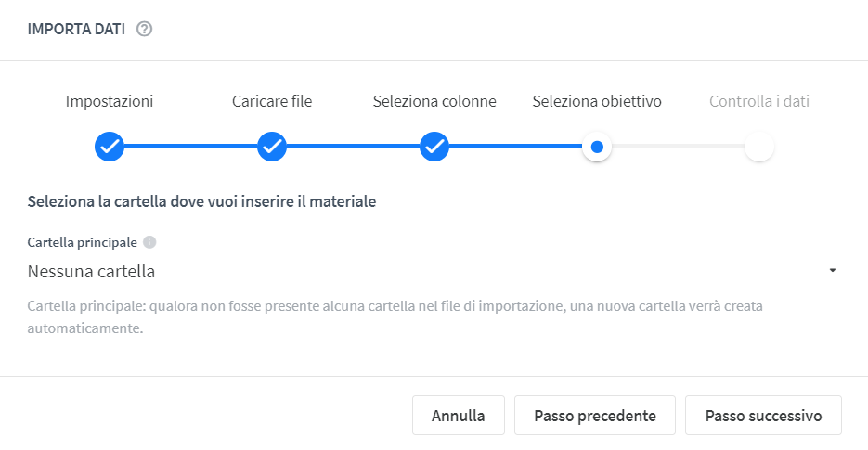Image resolution: width=868 pixels, height=450 pixels.
Task: Click the Impostazioni step checkmark circle
Action: click(x=110, y=147)
